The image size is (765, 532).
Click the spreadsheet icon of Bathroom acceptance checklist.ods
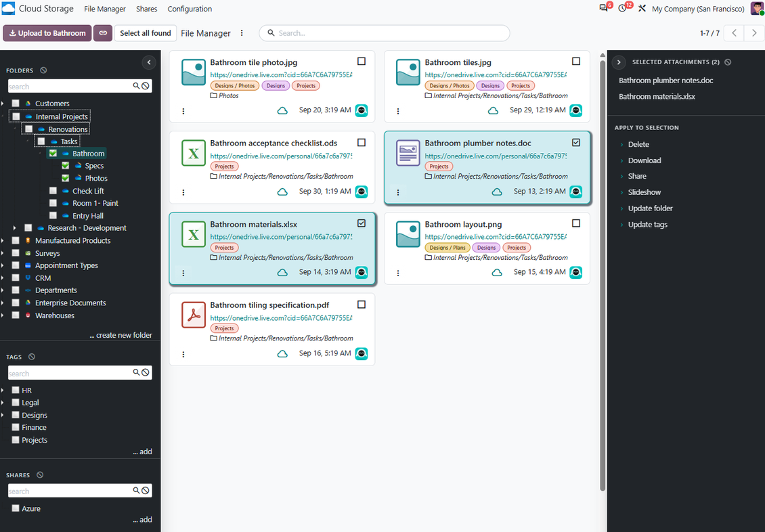(194, 153)
